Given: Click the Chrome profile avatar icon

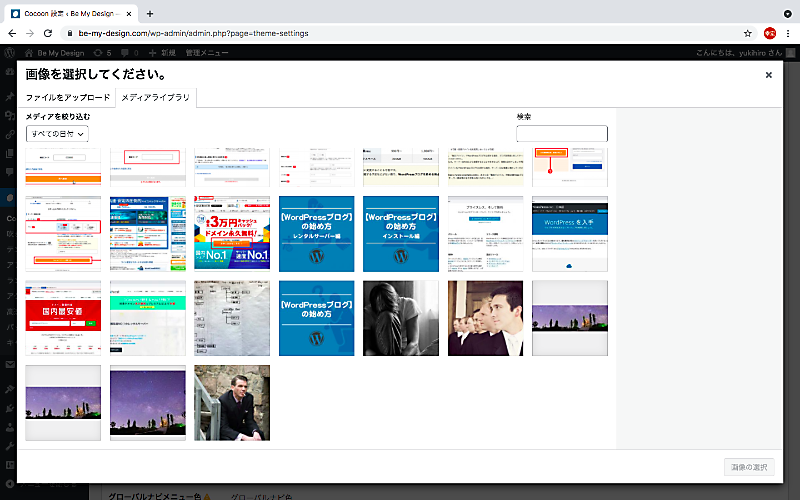Looking at the screenshot, I should pyautogui.click(x=770, y=33).
